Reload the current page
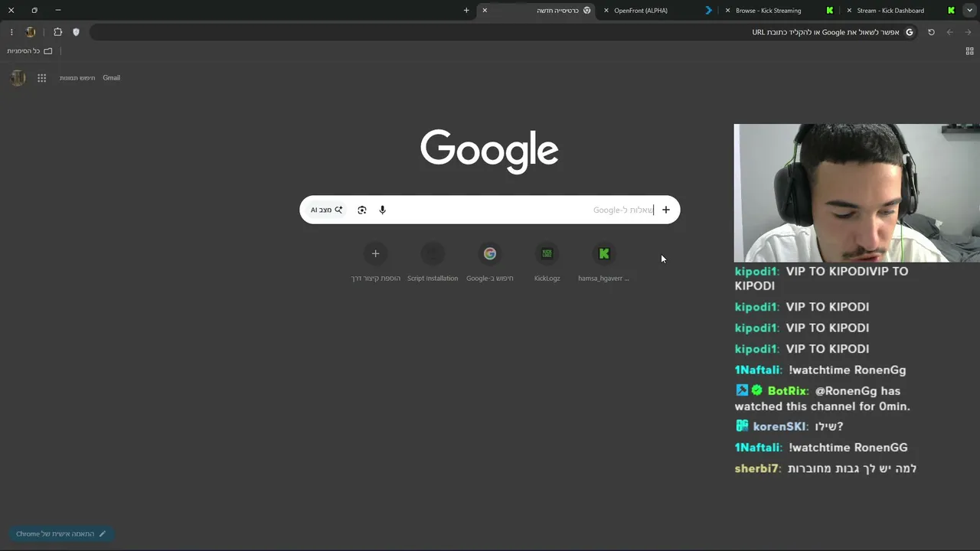This screenshot has width=980, height=551. click(x=931, y=32)
